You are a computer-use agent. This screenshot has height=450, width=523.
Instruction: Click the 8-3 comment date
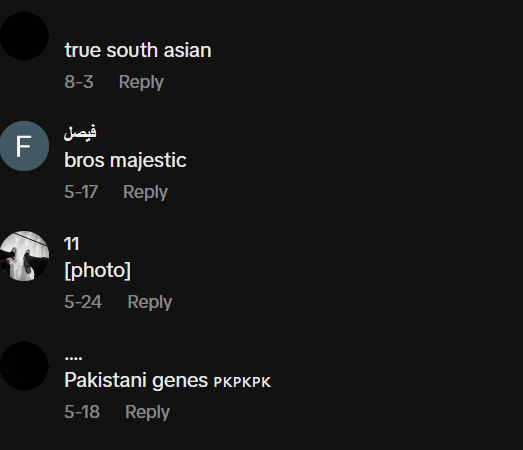click(x=79, y=82)
